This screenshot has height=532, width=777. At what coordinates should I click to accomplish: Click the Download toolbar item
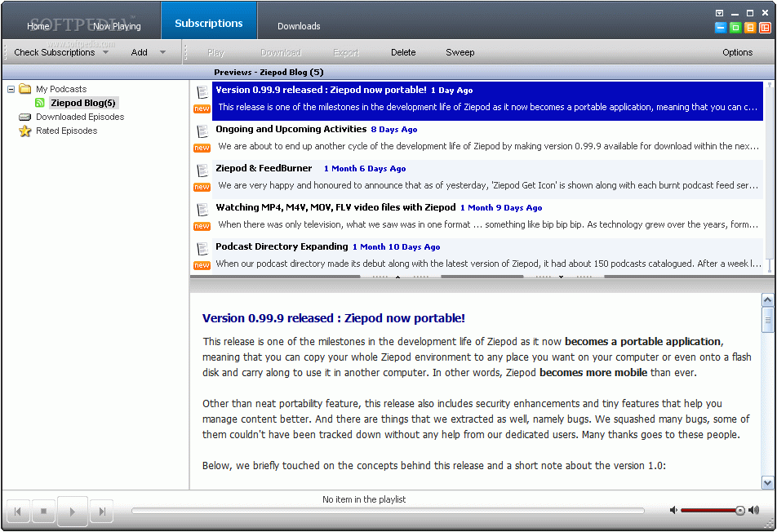click(x=281, y=52)
